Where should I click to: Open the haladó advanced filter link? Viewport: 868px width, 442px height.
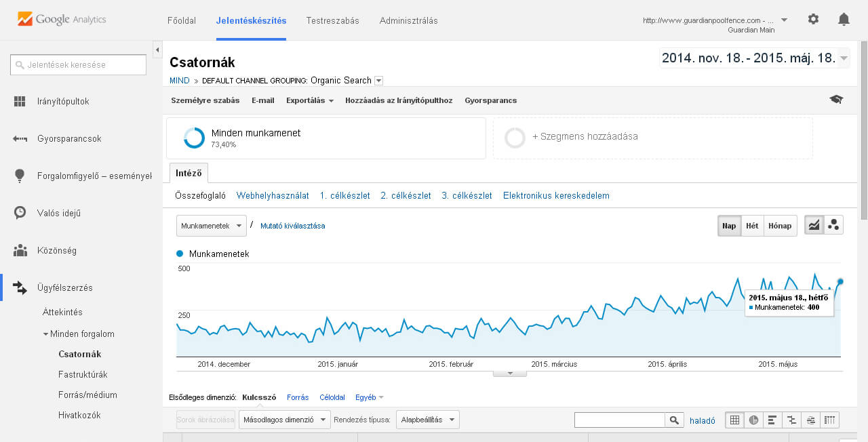[703, 420]
